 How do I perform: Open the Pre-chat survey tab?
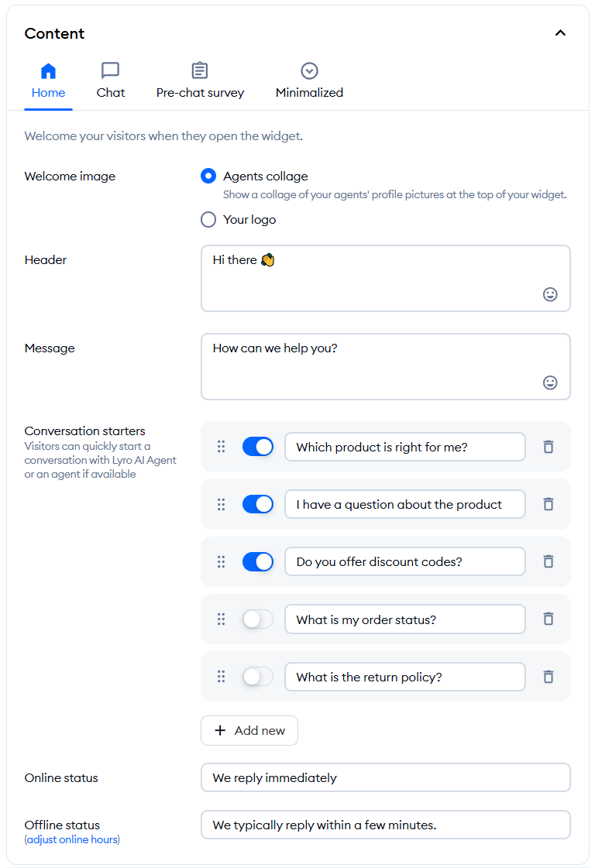click(200, 81)
